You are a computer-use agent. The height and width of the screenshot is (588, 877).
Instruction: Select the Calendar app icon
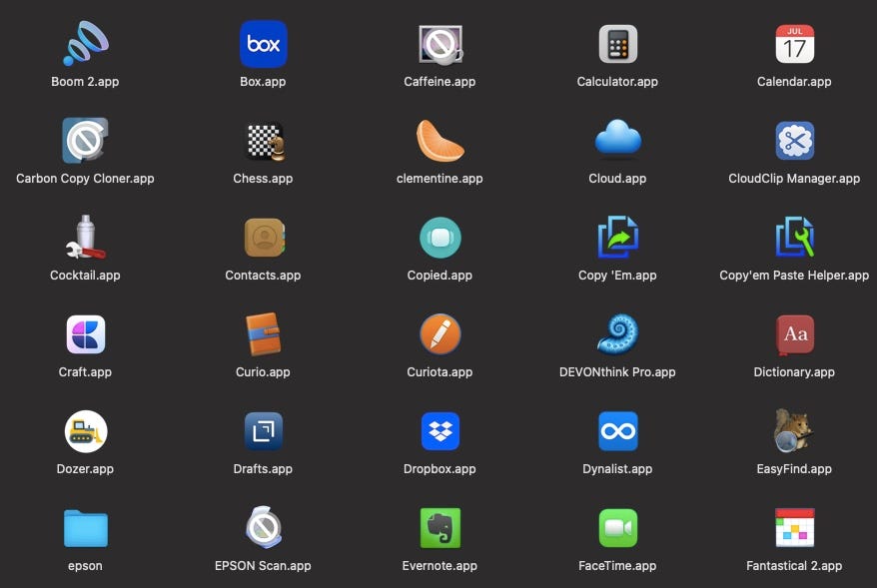click(794, 44)
